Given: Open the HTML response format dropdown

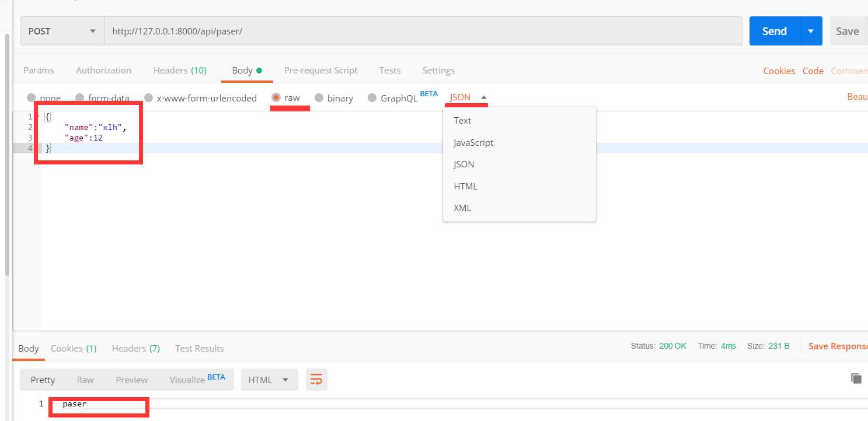Looking at the screenshot, I should [269, 380].
